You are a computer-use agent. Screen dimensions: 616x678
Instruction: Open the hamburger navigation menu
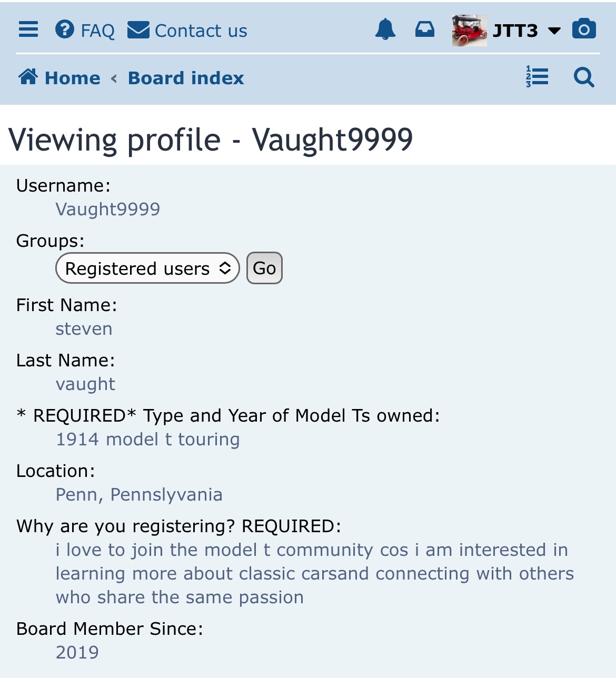coord(28,29)
